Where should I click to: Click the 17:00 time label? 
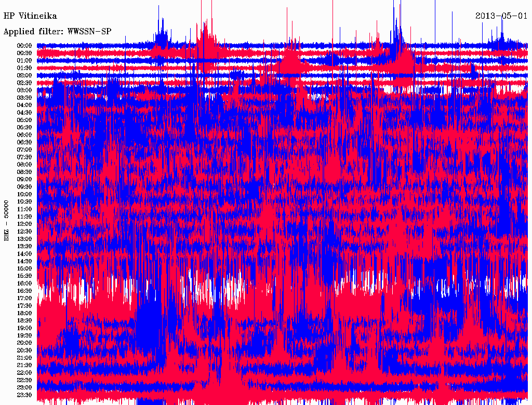tap(24, 299)
